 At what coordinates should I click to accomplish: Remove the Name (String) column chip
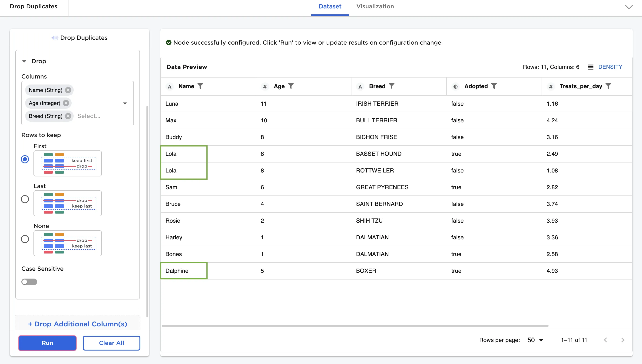(x=68, y=90)
